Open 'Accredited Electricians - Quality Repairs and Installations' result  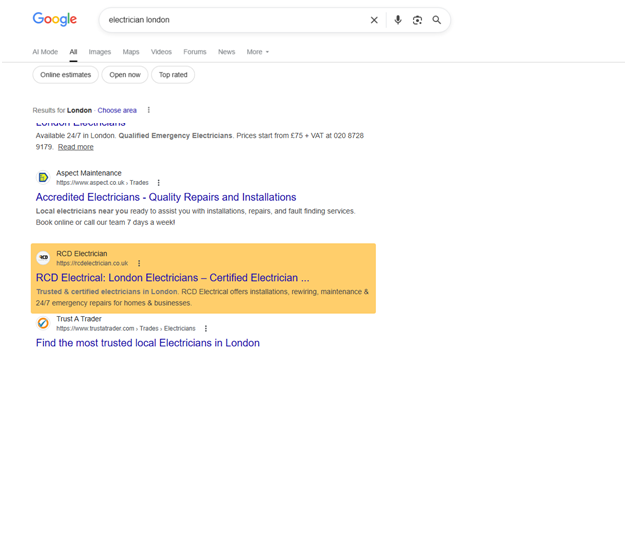166,197
